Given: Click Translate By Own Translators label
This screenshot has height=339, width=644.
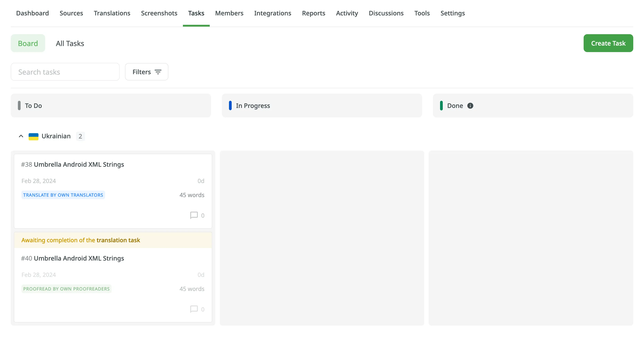Looking at the screenshot, I should tap(63, 195).
